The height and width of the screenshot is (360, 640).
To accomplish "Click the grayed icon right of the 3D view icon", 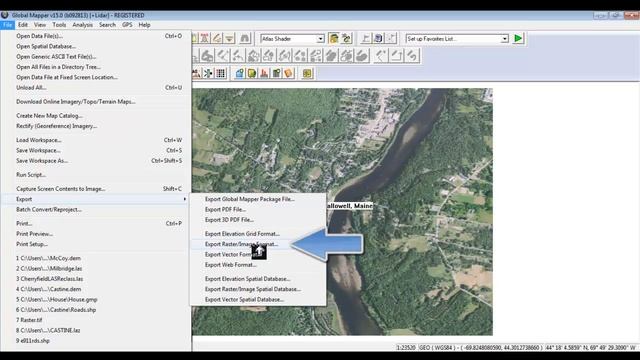I will pos(391,38).
